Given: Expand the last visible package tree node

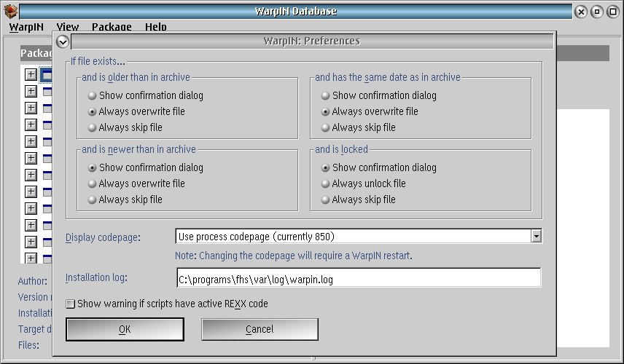Looking at the screenshot, I should pyautogui.click(x=31, y=258).
